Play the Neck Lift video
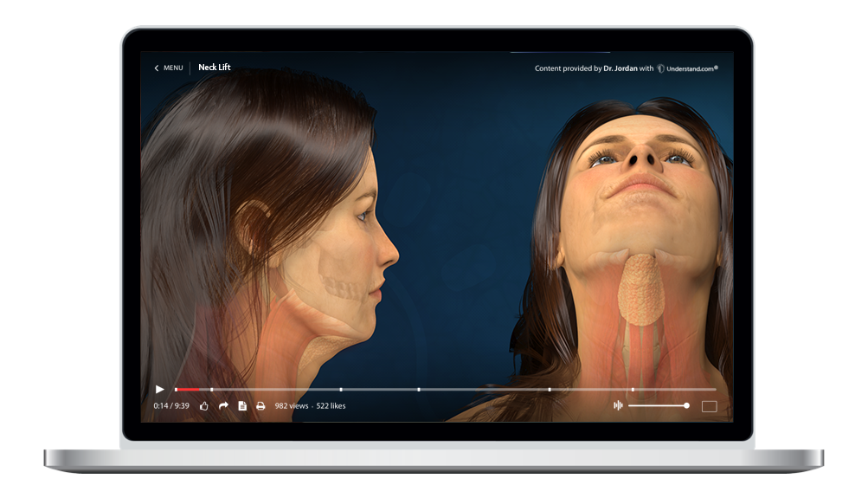This screenshot has width=868, height=498. (x=159, y=389)
